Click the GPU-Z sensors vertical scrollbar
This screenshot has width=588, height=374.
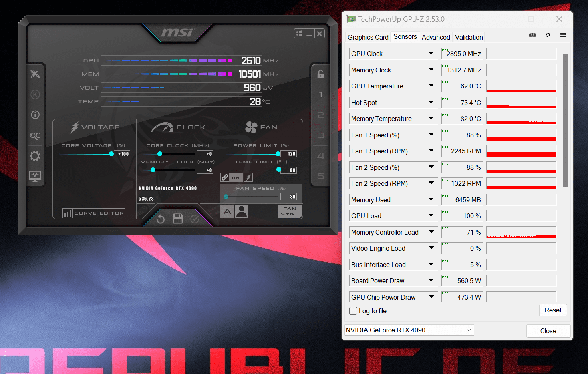tap(565, 121)
